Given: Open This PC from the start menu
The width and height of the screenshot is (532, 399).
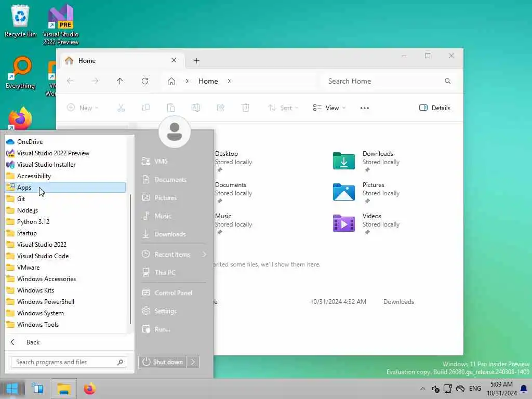Looking at the screenshot, I should pos(174,272).
